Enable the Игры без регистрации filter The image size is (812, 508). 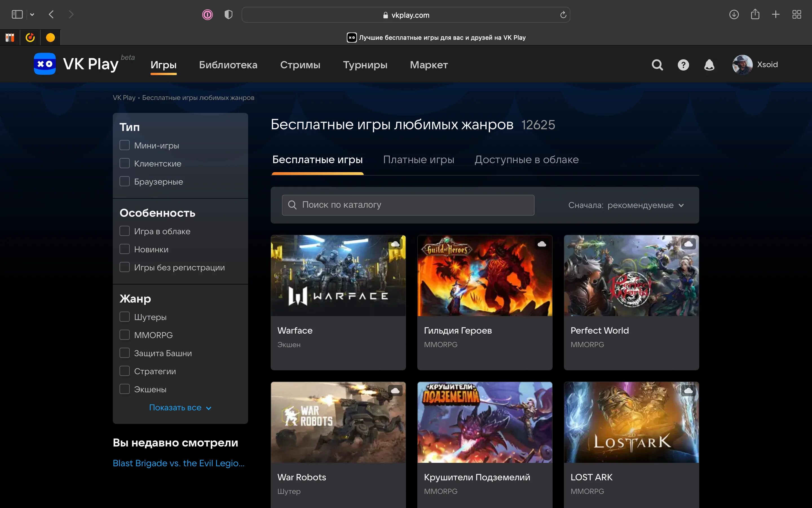(x=125, y=267)
